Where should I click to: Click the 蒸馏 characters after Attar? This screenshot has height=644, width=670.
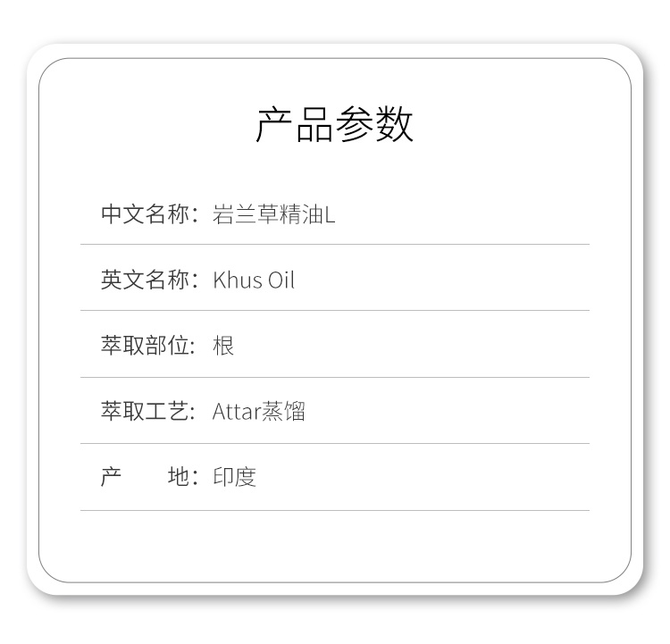(284, 412)
